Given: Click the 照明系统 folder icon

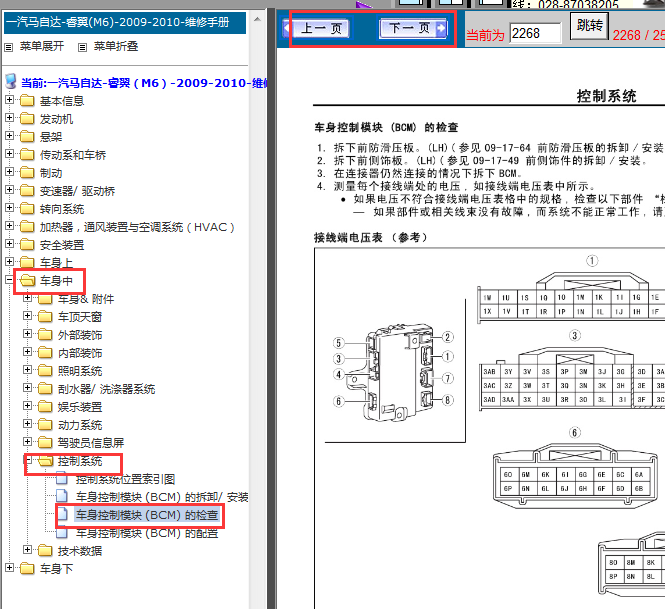Looking at the screenshot, I should pyautogui.click(x=45, y=371).
